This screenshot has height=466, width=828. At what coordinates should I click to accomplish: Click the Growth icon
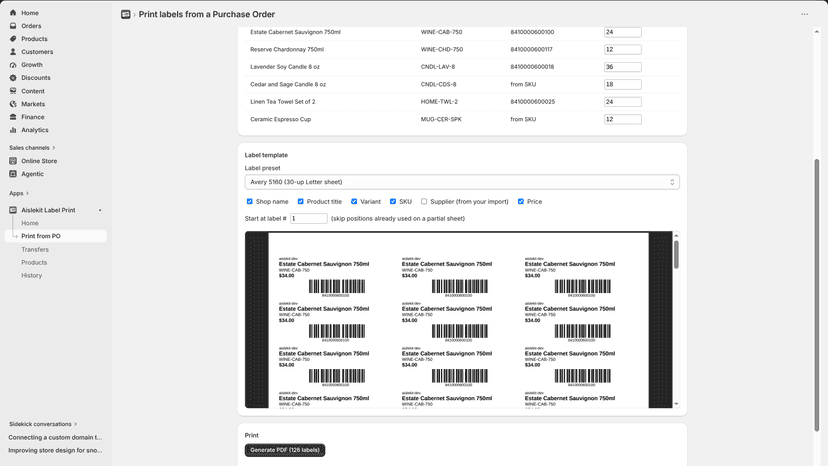pos(13,65)
